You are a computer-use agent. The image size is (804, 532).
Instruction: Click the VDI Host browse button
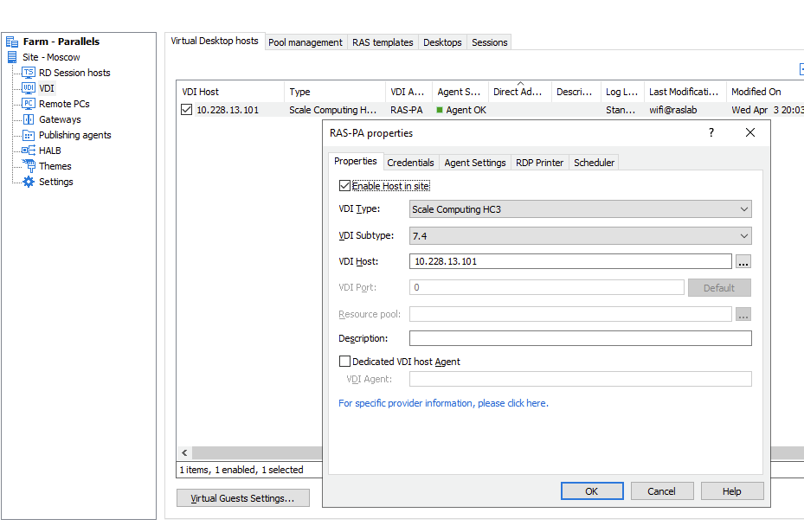(743, 262)
